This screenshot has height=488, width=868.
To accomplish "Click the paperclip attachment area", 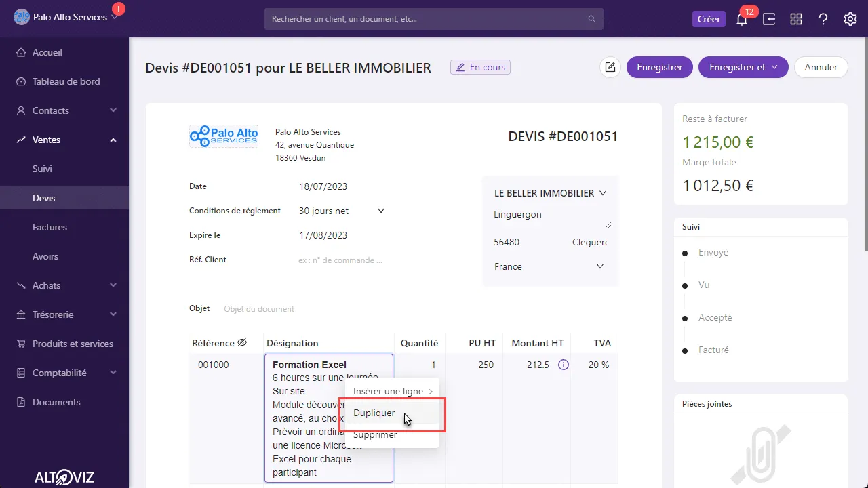I will click(761, 454).
